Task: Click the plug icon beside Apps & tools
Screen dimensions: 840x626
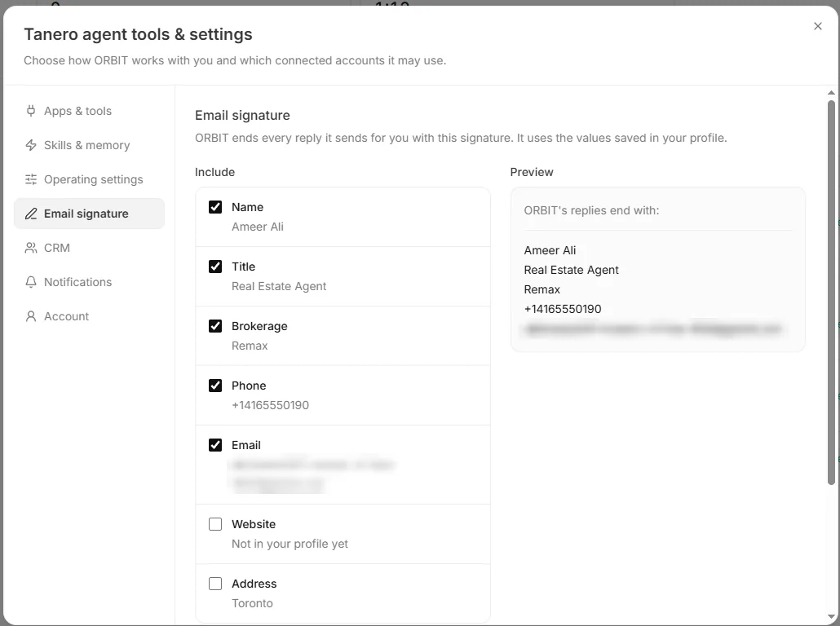Action: click(x=31, y=111)
